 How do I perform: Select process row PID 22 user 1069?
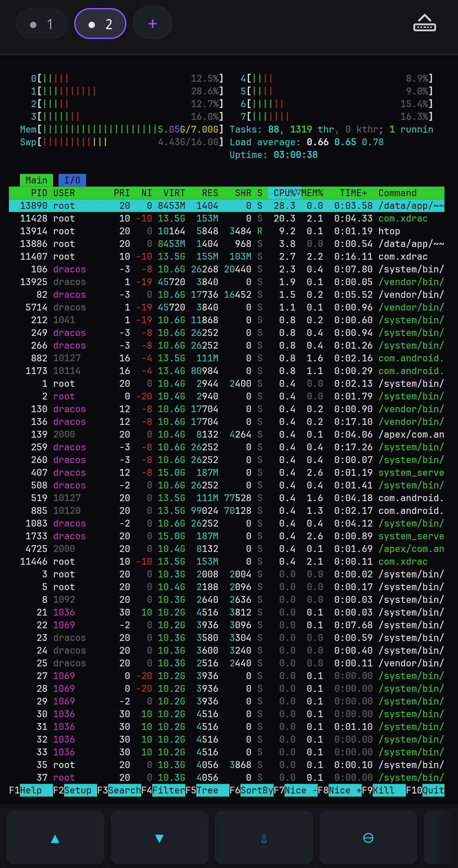(226, 625)
